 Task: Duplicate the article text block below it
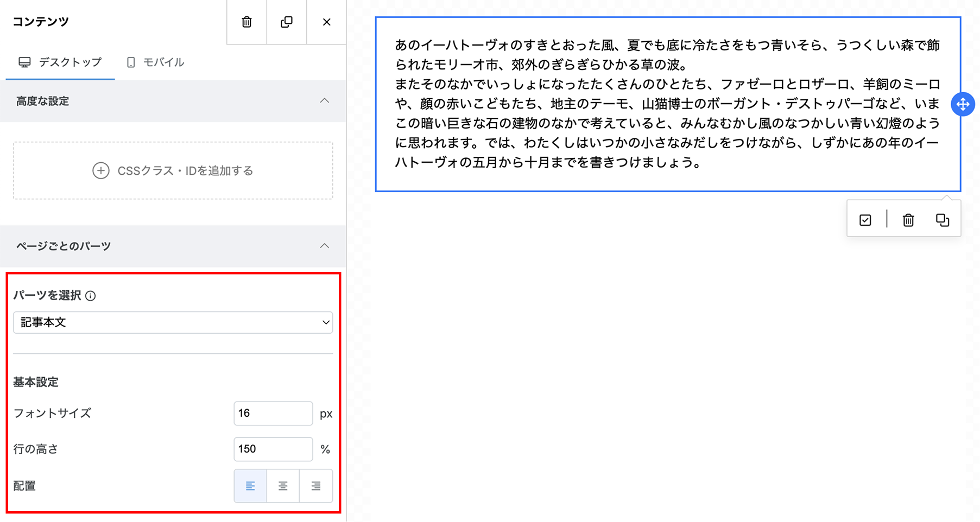[x=942, y=219]
